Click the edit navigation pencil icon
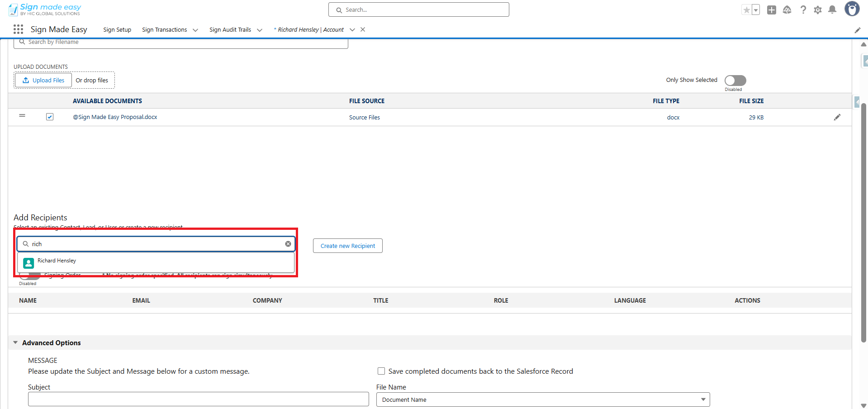The height and width of the screenshot is (409, 868). point(858,30)
